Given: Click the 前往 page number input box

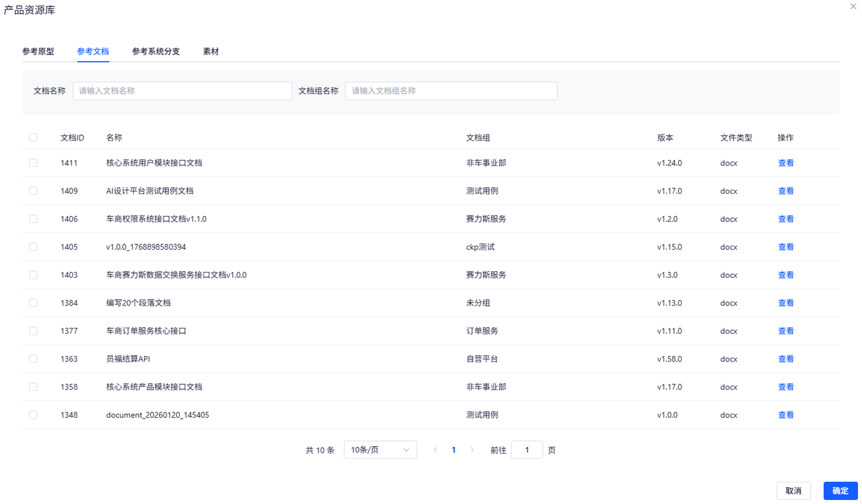Looking at the screenshot, I should point(527,450).
